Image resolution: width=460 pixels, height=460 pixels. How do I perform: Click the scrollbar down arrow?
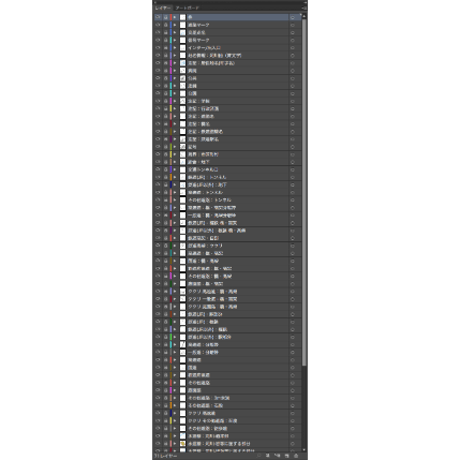(x=304, y=450)
